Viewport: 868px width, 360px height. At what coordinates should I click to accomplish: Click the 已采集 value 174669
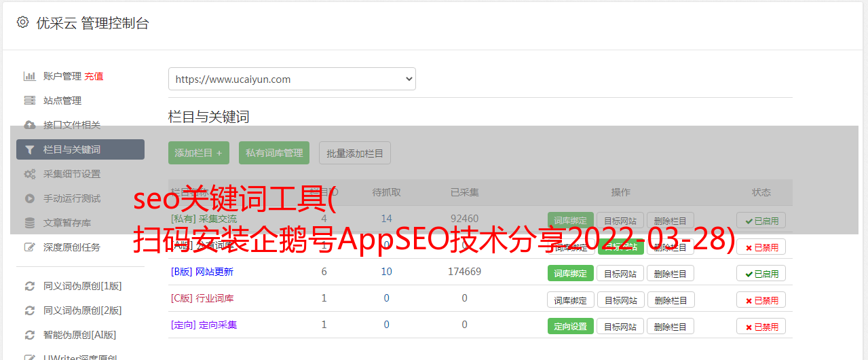(x=464, y=272)
